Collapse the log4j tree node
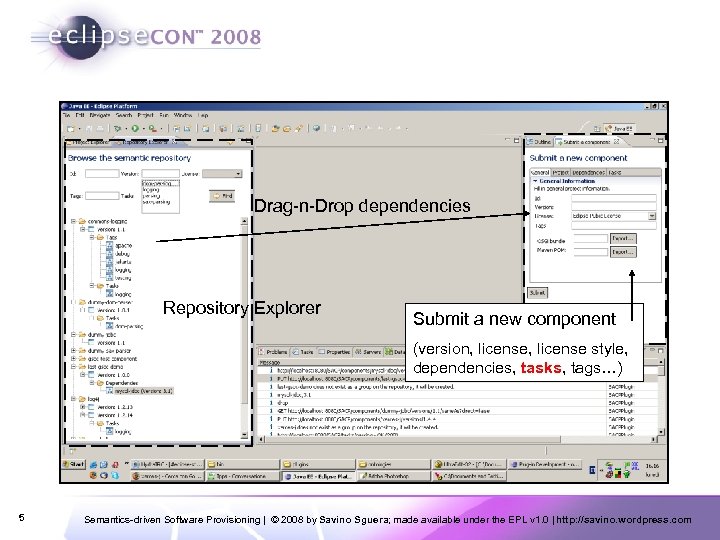The width and height of the screenshot is (720, 540). coord(73,399)
